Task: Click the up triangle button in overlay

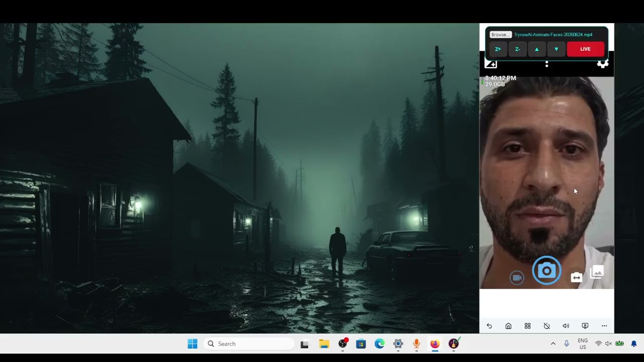Action: pos(537,49)
